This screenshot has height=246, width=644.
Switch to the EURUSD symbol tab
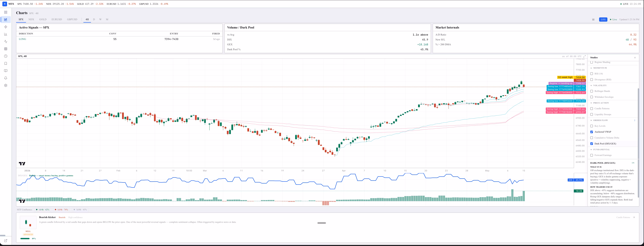coord(57,20)
